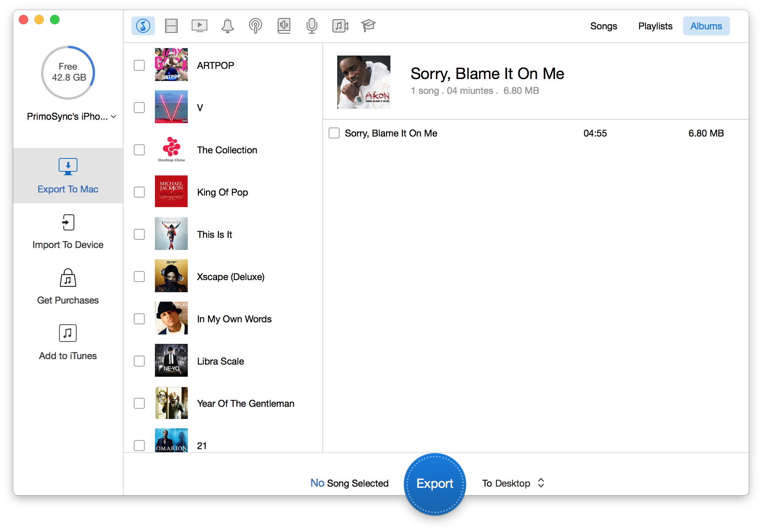762x532 pixels.
Task: Open the Ringtones bell icon
Action: pos(228,26)
